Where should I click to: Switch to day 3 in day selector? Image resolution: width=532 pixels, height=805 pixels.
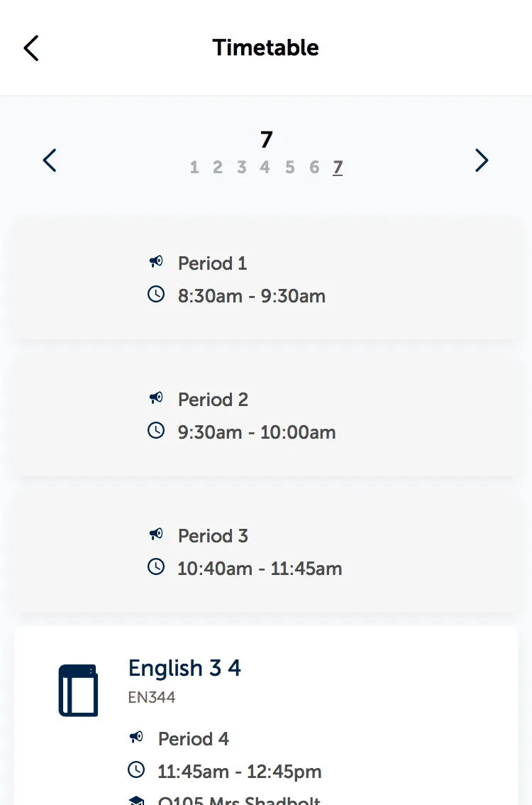(x=242, y=168)
